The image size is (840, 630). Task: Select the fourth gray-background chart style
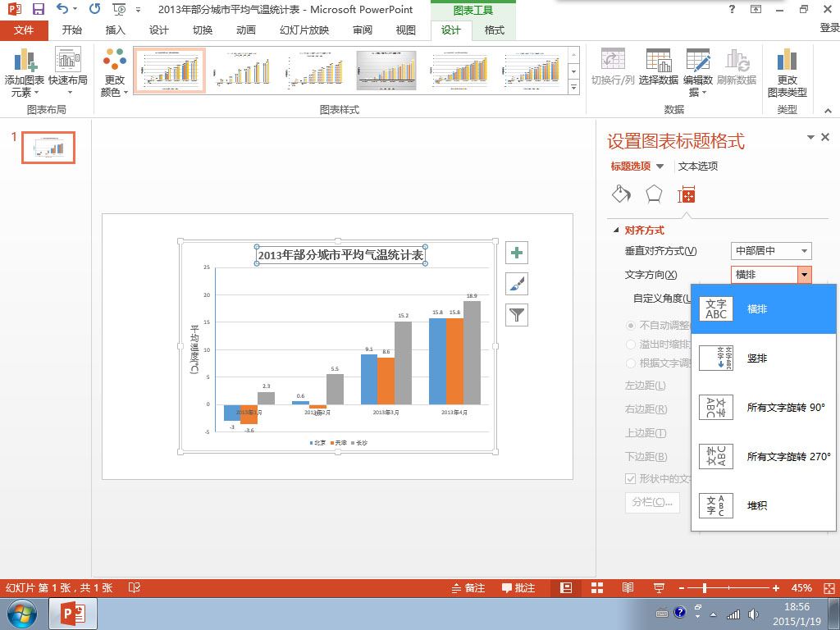pyautogui.click(x=386, y=71)
